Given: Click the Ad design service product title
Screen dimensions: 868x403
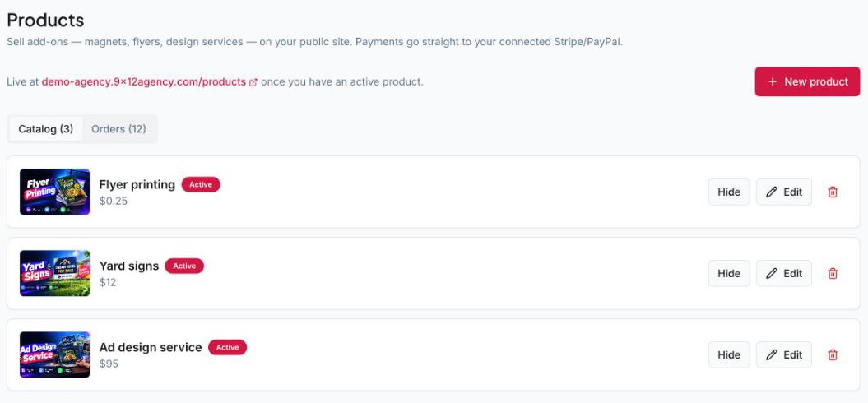Looking at the screenshot, I should click(x=151, y=348).
